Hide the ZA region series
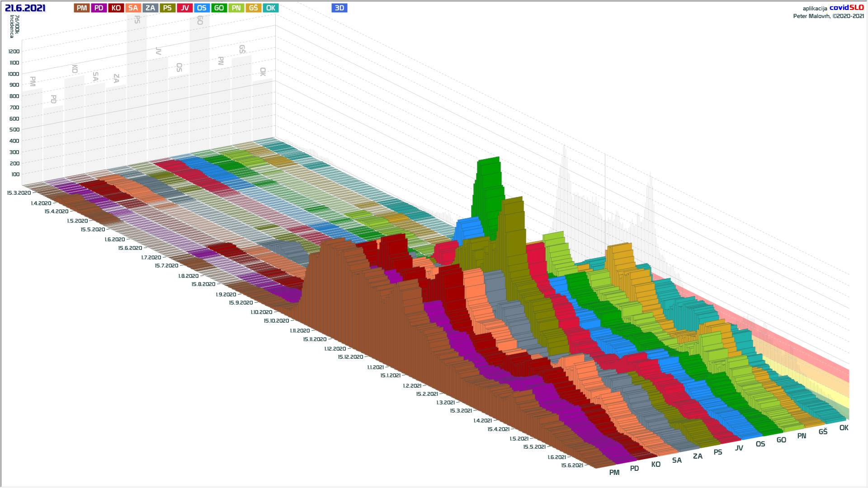The image size is (868, 488). tap(150, 8)
